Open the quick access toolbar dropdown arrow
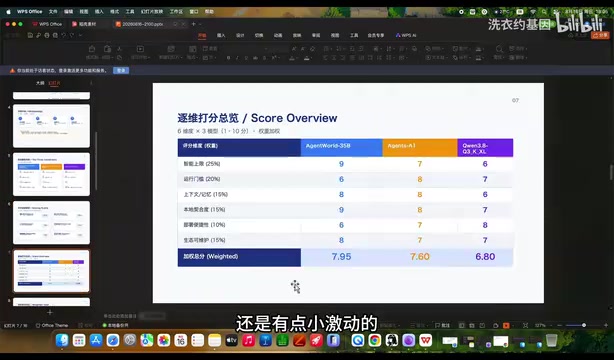 [x=81, y=35]
